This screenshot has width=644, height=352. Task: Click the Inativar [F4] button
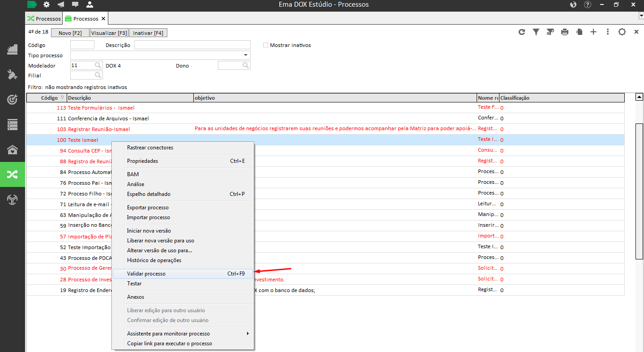pyautogui.click(x=148, y=33)
